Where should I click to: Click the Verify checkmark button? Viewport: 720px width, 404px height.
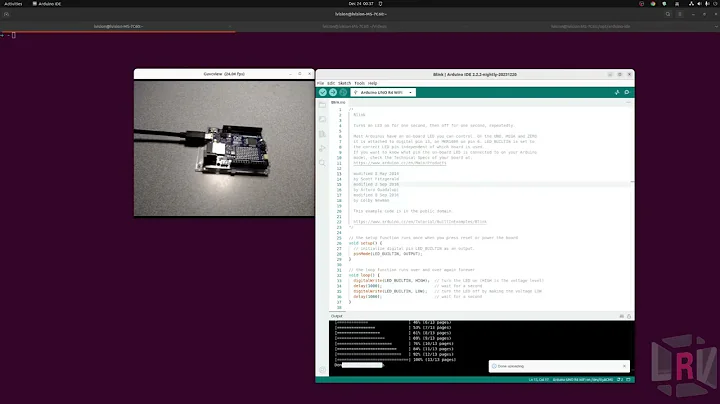pos(323,92)
